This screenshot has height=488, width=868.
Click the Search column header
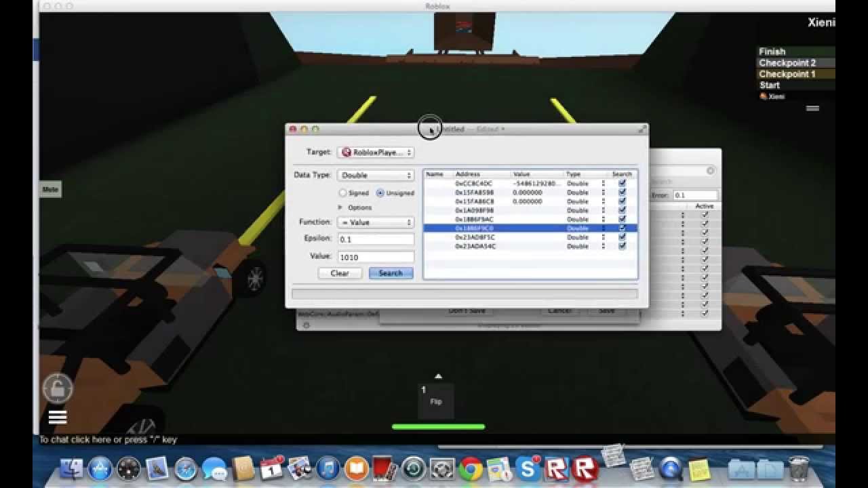[x=623, y=174]
